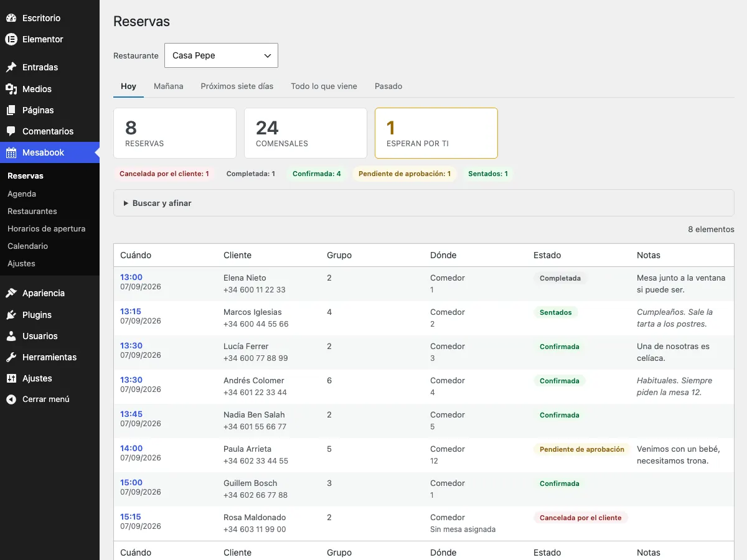The width and height of the screenshot is (747, 560).
Task: Open the Pasado tab
Action: (388, 86)
